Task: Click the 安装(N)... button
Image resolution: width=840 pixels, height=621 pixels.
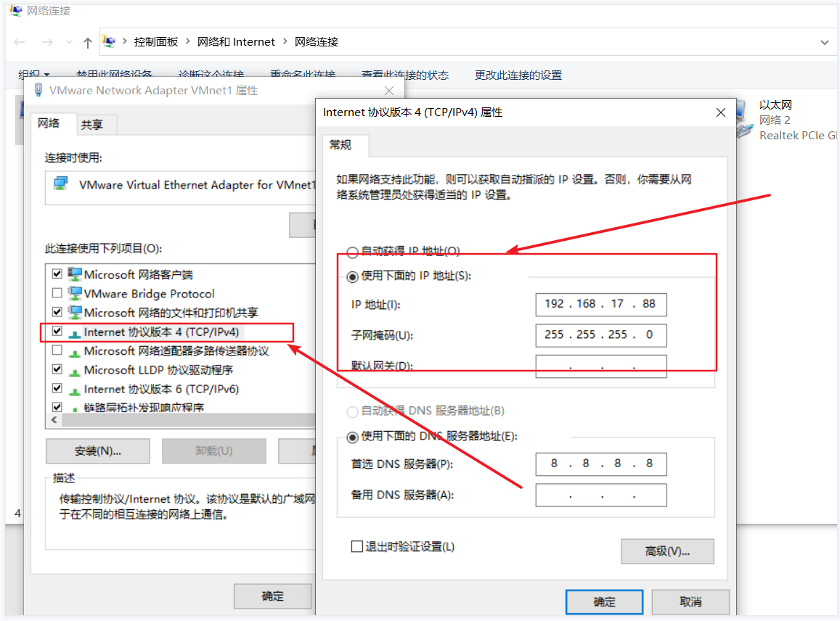Action: point(97,451)
